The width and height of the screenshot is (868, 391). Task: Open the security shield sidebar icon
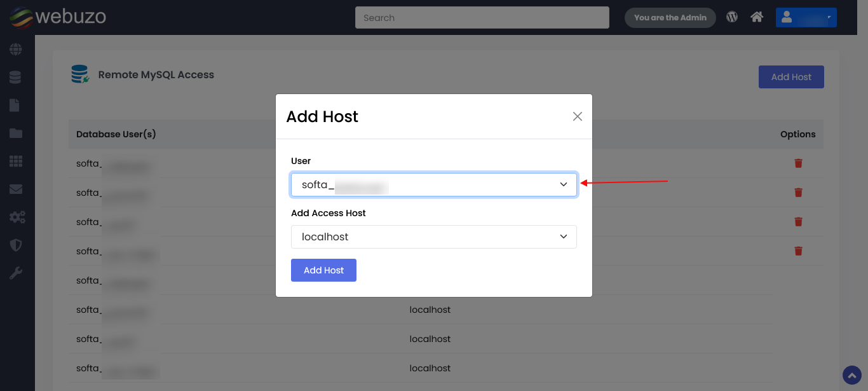pos(15,245)
